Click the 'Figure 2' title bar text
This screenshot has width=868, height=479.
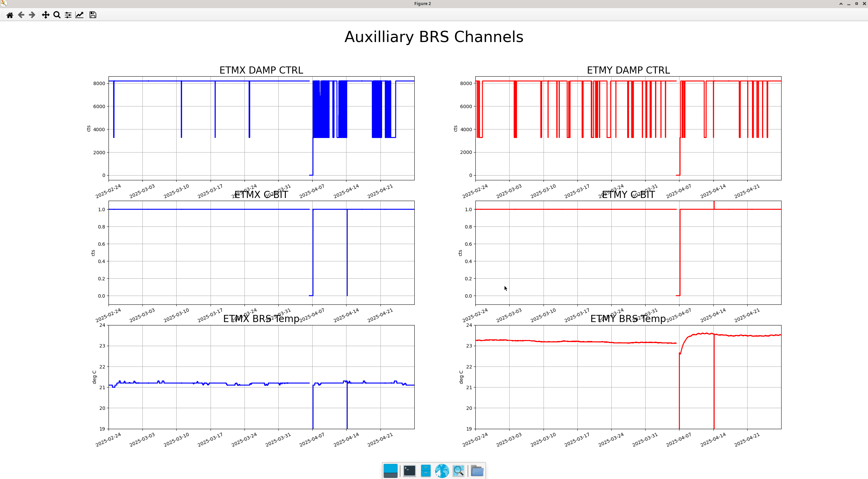click(422, 4)
